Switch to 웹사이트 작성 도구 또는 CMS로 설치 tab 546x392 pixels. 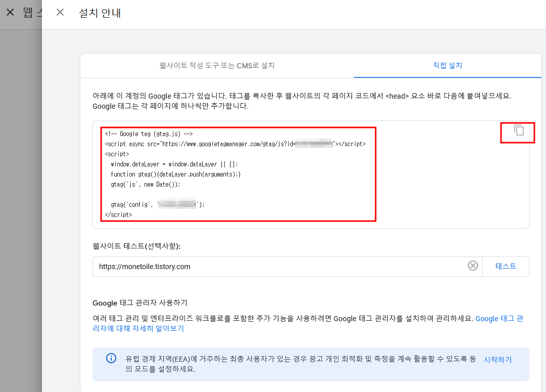click(x=217, y=66)
